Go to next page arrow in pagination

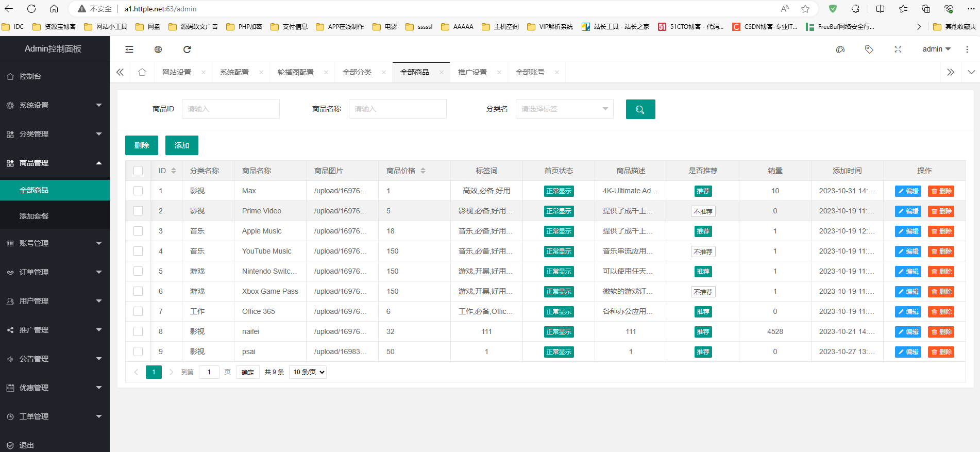coord(171,372)
